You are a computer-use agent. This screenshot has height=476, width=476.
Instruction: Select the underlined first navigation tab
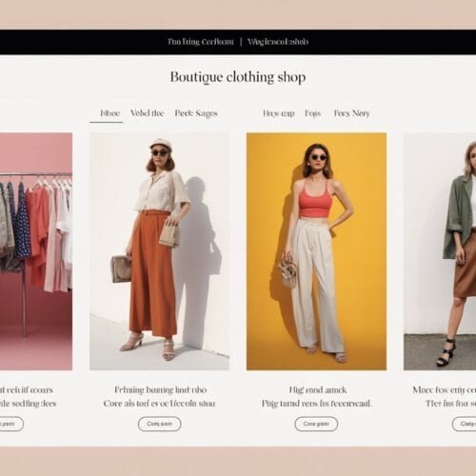(x=109, y=113)
